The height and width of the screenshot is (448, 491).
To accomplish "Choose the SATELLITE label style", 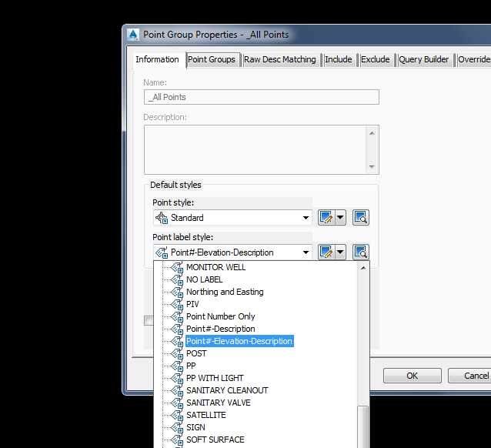I will (206, 415).
